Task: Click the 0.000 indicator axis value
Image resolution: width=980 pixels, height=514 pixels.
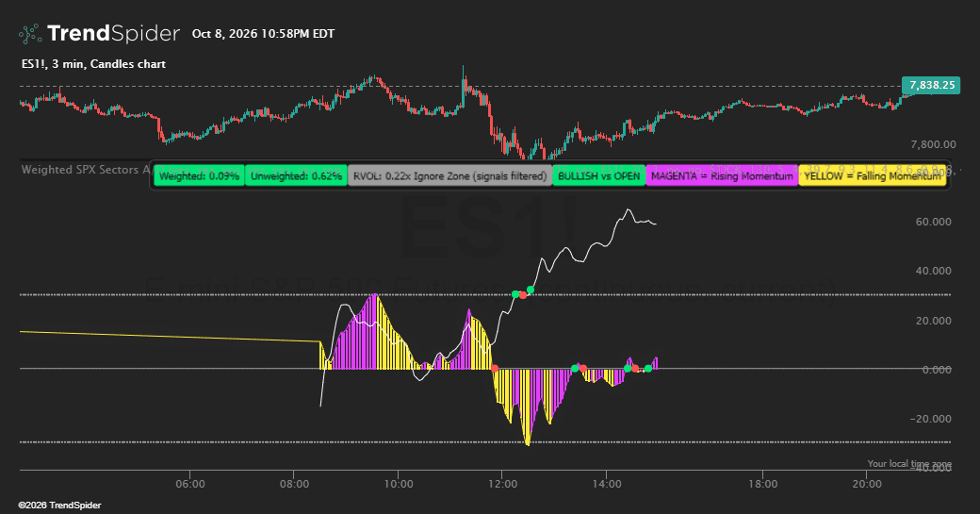Action: point(937,370)
